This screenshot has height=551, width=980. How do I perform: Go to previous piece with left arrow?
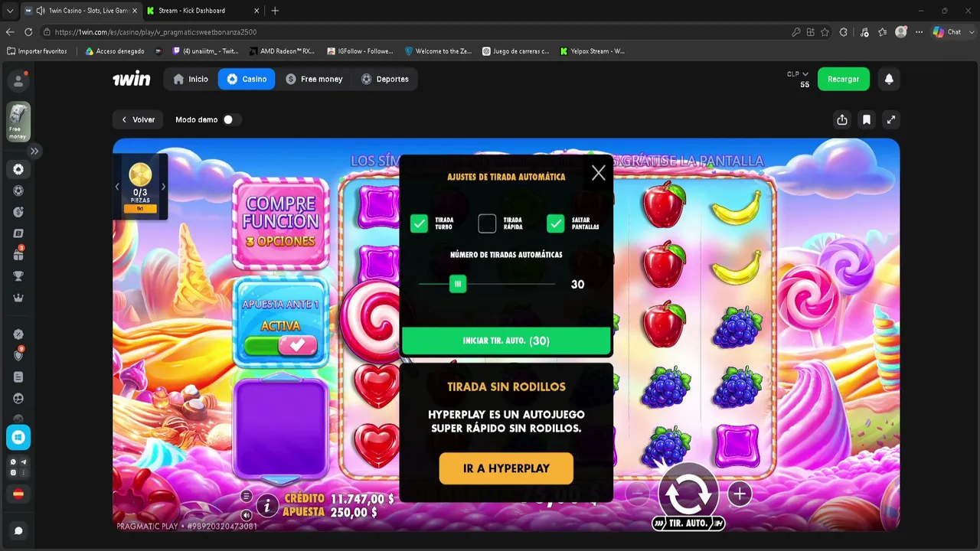click(x=117, y=186)
